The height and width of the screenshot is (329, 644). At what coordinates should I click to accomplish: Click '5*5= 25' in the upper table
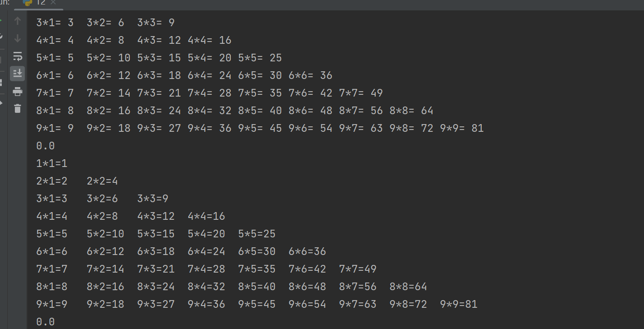click(x=260, y=58)
